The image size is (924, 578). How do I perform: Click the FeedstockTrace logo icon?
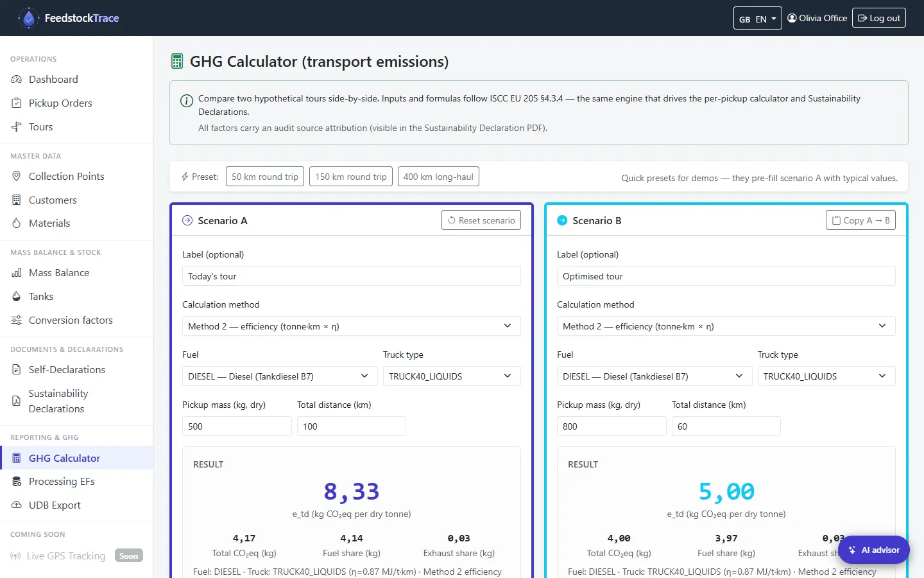[28, 18]
